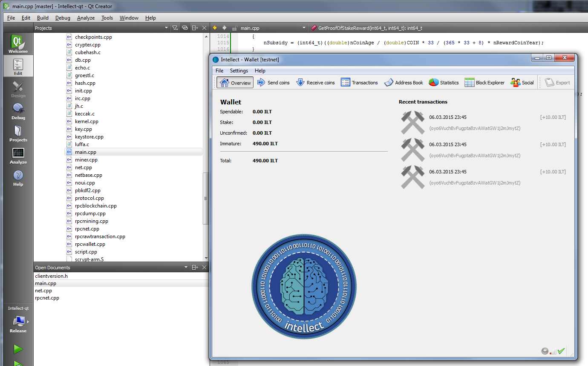Open the Debug menu in Qt Creator
The image size is (588, 366).
click(63, 18)
